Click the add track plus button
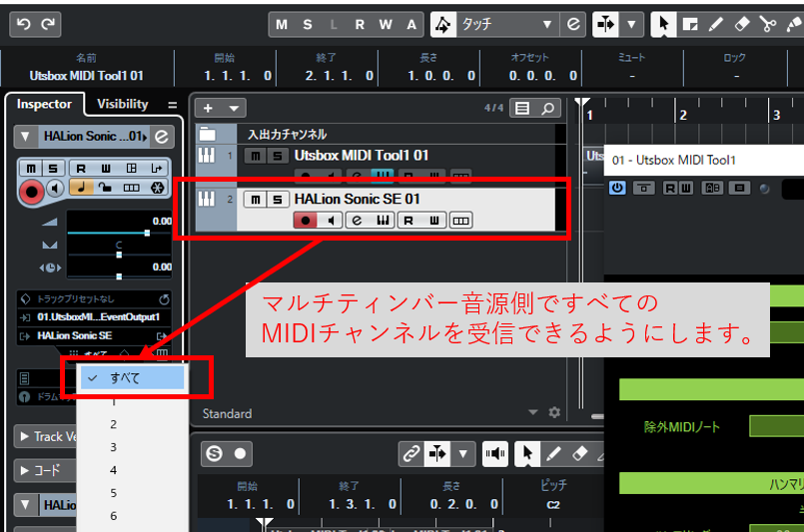The image size is (804, 532). click(208, 108)
